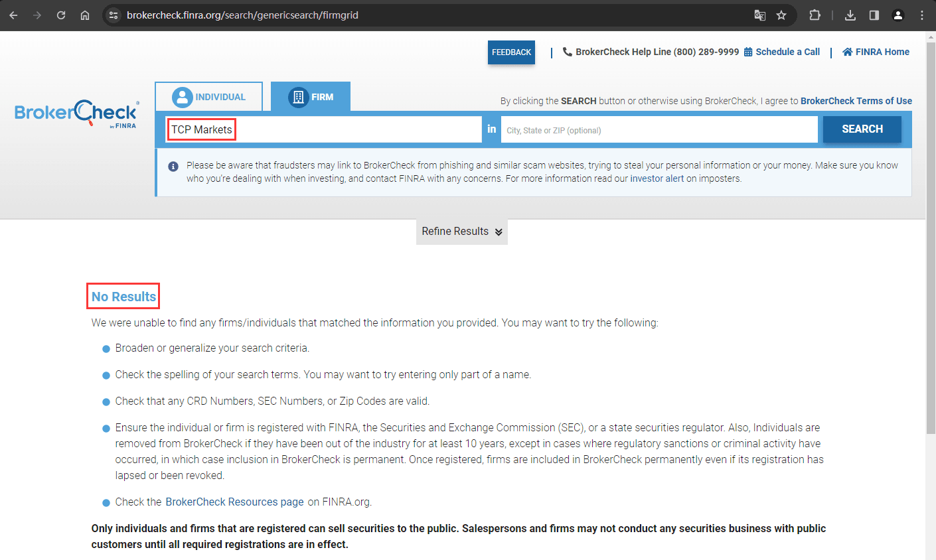This screenshot has width=936, height=560.
Task: Click the calendar icon beside Schedule a Call
Action: [x=748, y=52]
